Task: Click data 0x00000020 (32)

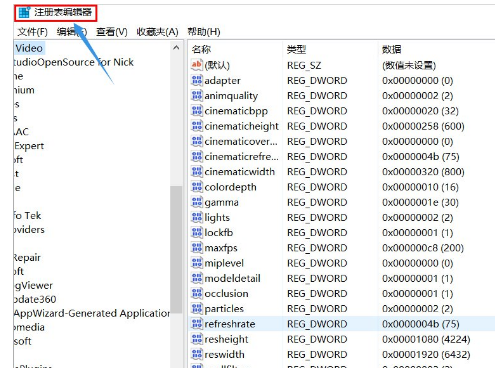Action: [x=420, y=111]
